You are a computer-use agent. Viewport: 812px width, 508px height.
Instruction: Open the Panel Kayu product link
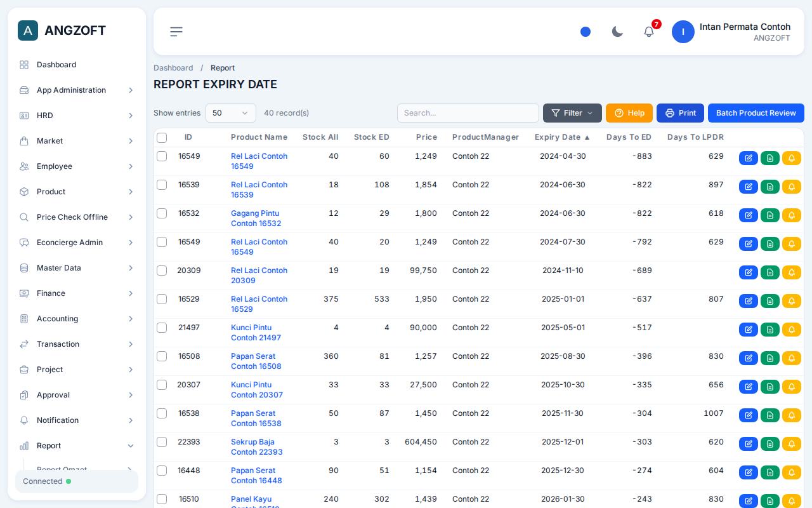(x=255, y=503)
